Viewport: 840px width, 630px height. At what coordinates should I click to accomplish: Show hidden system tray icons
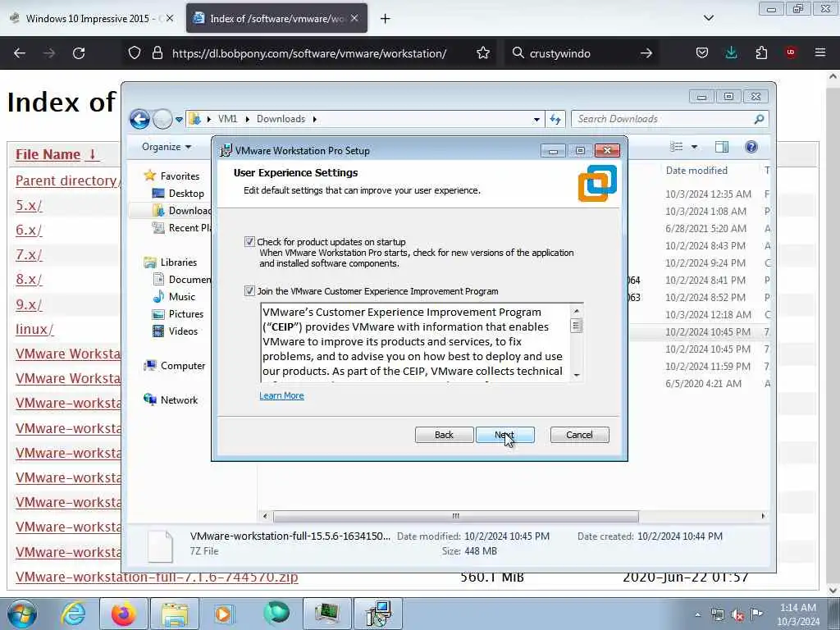pos(697,615)
